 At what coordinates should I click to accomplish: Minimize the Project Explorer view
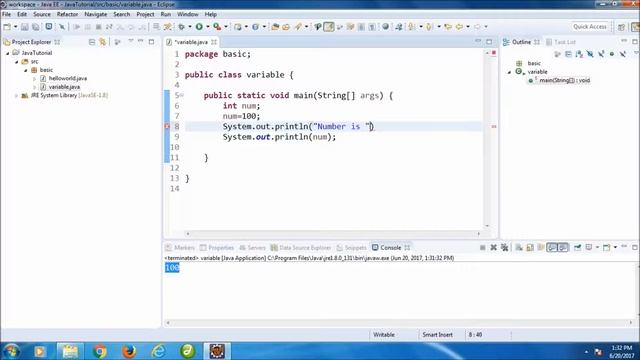141,42
